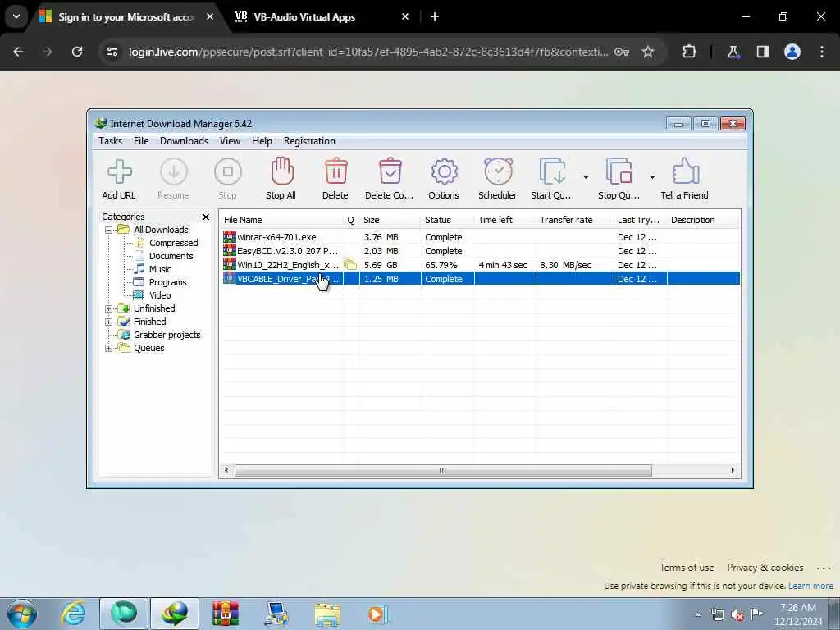Open Start Queue dropdown arrow
Viewport: 840px width, 630px height.
pyautogui.click(x=586, y=177)
